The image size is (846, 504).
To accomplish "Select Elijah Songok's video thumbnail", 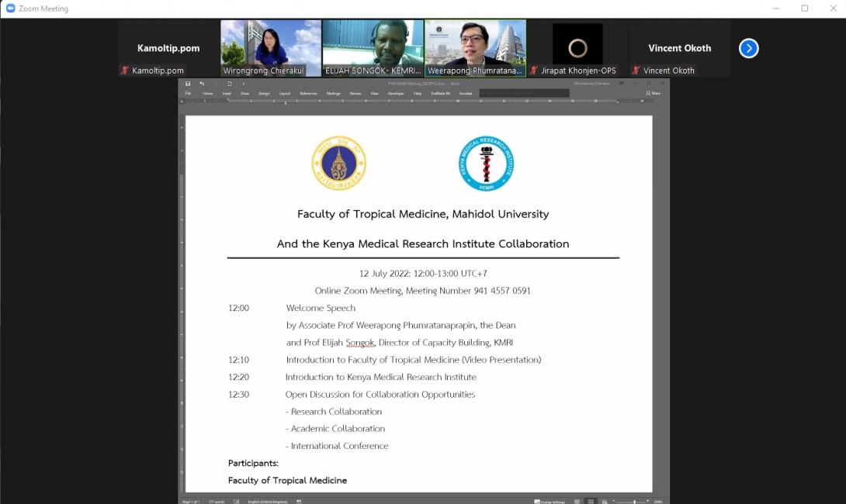I will 373,48.
